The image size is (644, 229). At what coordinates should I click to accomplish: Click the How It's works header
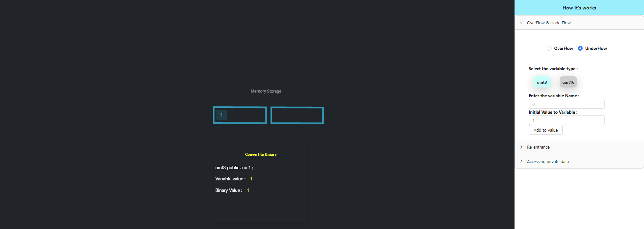tap(579, 8)
